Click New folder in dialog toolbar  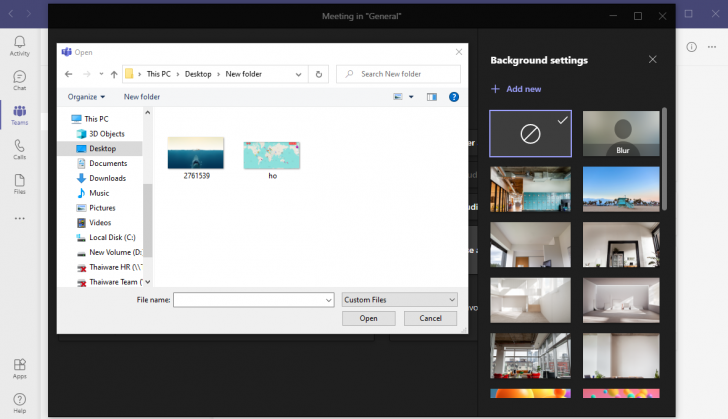click(x=142, y=97)
